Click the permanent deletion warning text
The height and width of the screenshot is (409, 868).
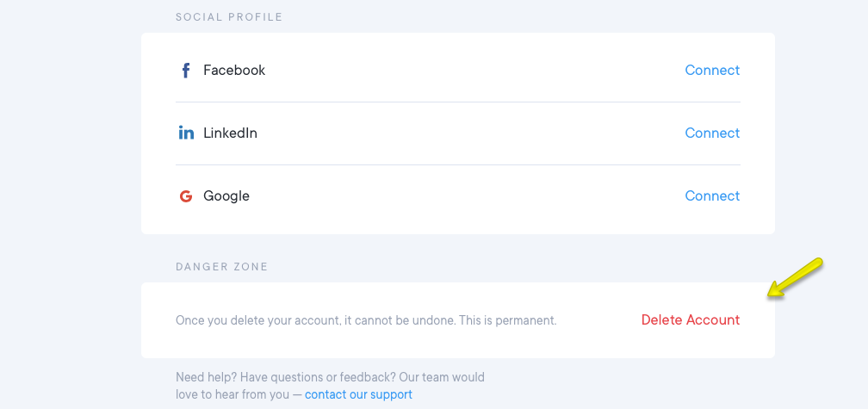coord(366,320)
